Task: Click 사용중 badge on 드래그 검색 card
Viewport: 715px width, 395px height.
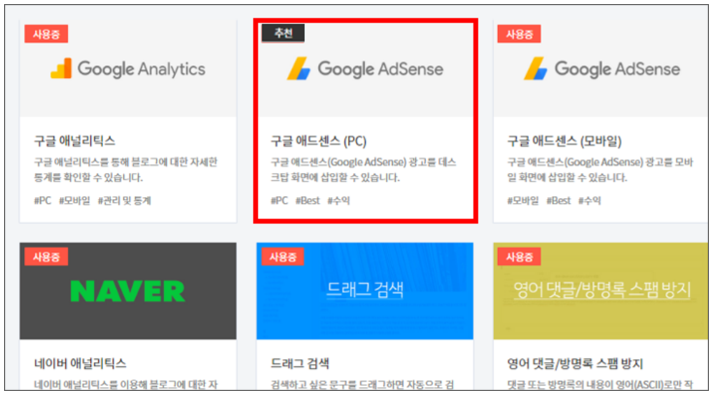Action: coord(283,257)
